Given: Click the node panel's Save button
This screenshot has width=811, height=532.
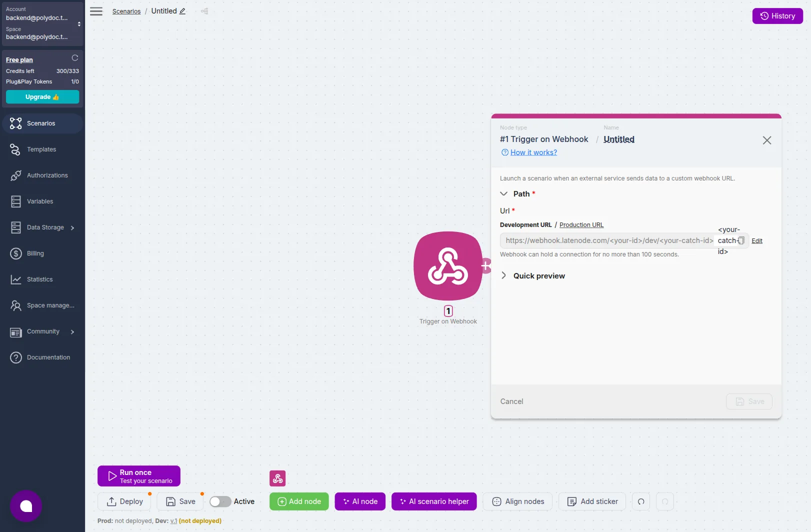Looking at the screenshot, I should [749, 401].
